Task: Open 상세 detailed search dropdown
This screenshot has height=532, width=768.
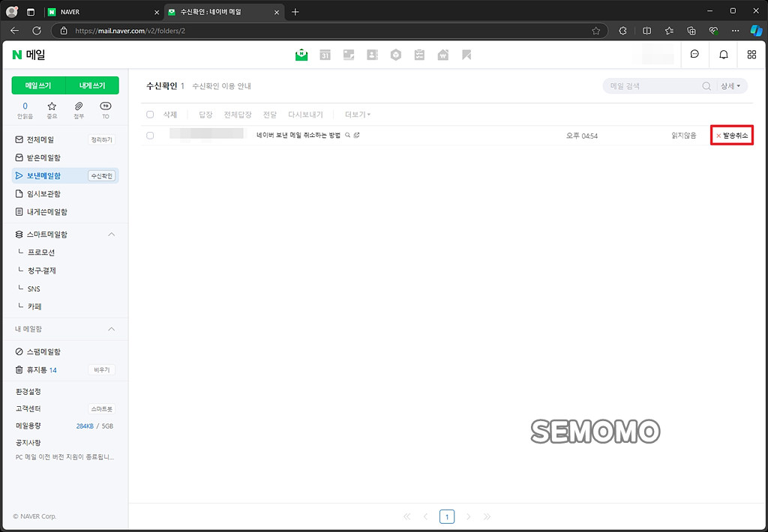Action: (x=730, y=86)
